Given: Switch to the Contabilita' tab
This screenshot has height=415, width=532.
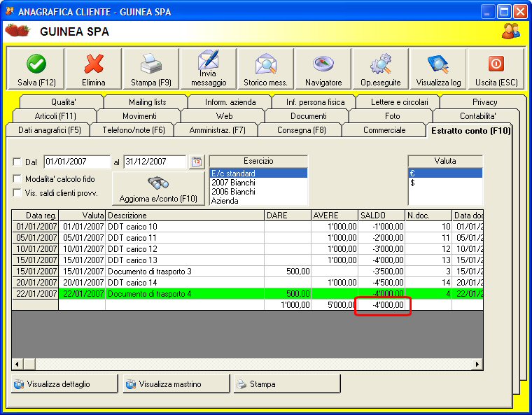Looking at the screenshot, I should pos(477,116).
